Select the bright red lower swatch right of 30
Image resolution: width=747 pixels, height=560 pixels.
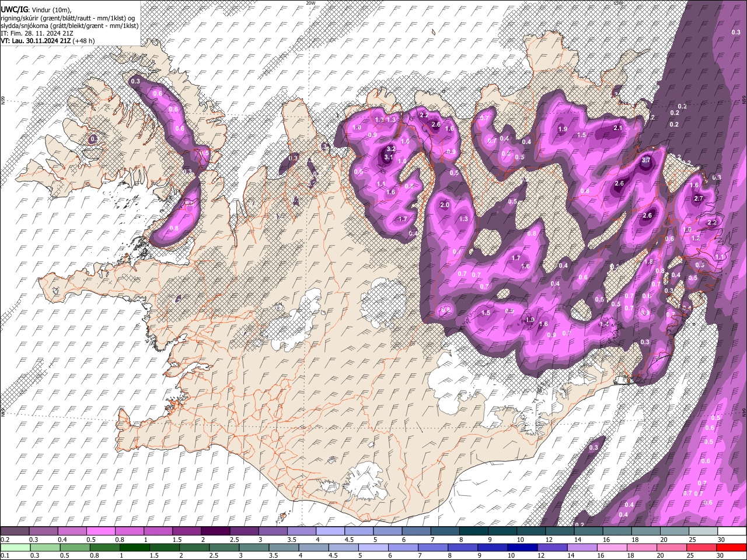click(x=732, y=548)
